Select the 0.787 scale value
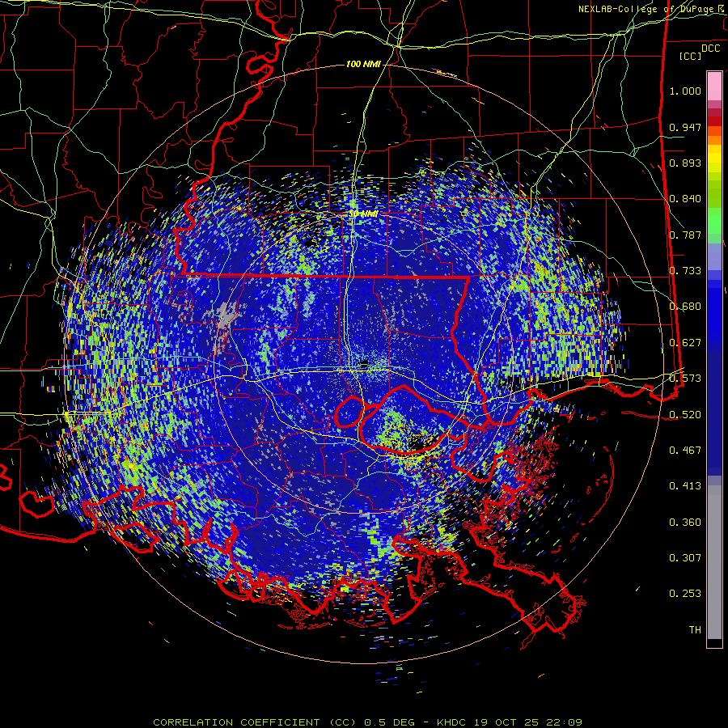 click(685, 235)
